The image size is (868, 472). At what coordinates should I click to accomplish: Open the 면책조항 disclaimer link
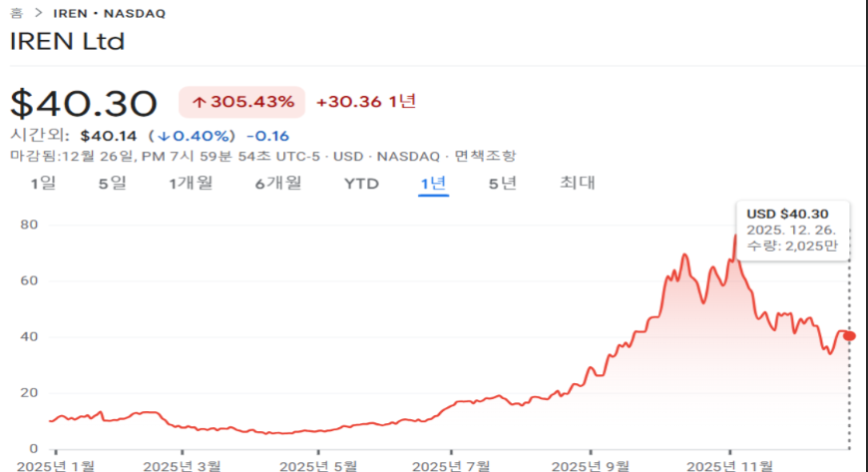pos(486,157)
